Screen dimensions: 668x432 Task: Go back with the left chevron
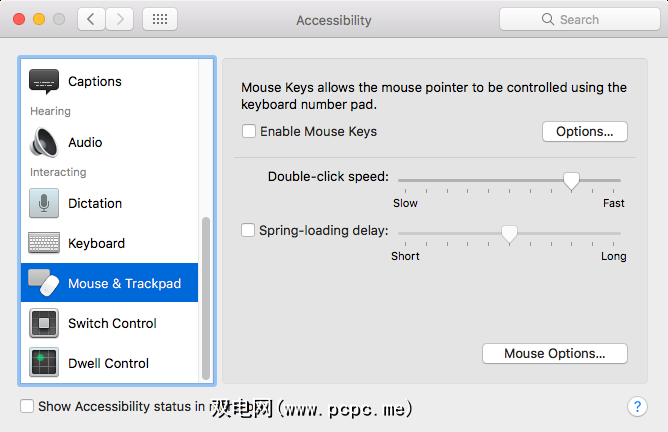[x=91, y=19]
